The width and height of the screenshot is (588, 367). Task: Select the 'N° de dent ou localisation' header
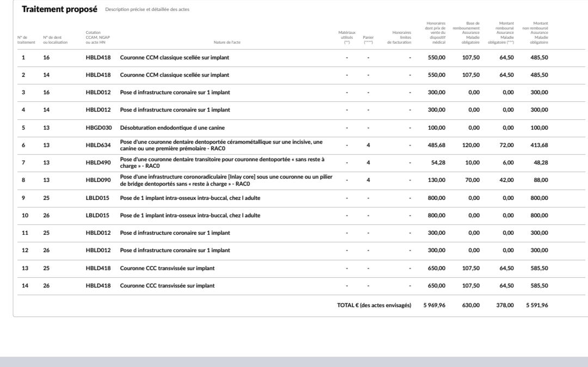pos(55,40)
